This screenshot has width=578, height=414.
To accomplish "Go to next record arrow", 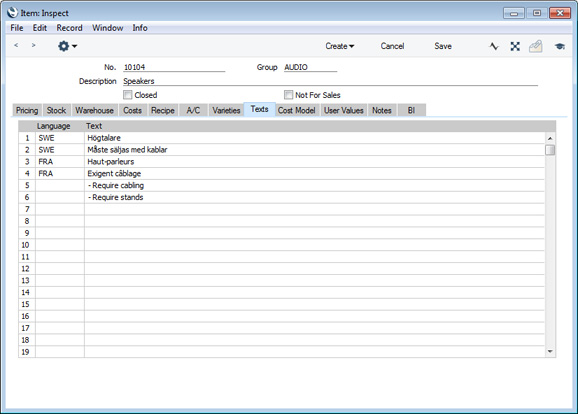I will [x=34, y=45].
